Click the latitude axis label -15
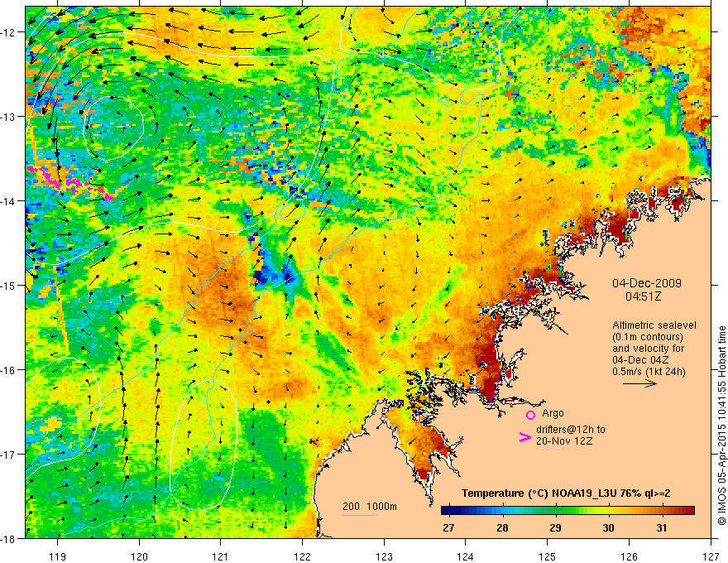Screen dimensions: 728x563 [x=8, y=285]
